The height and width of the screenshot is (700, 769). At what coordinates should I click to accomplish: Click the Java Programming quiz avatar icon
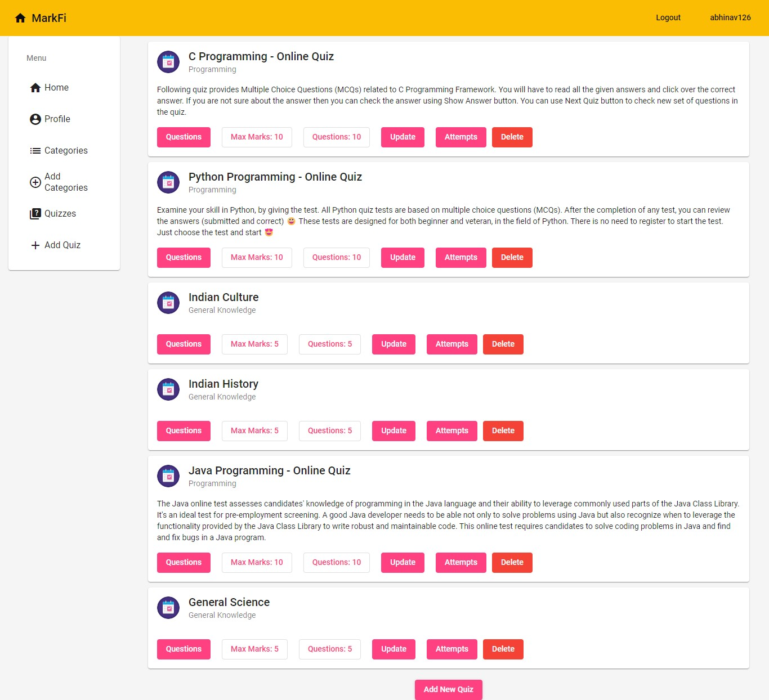(x=168, y=476)
